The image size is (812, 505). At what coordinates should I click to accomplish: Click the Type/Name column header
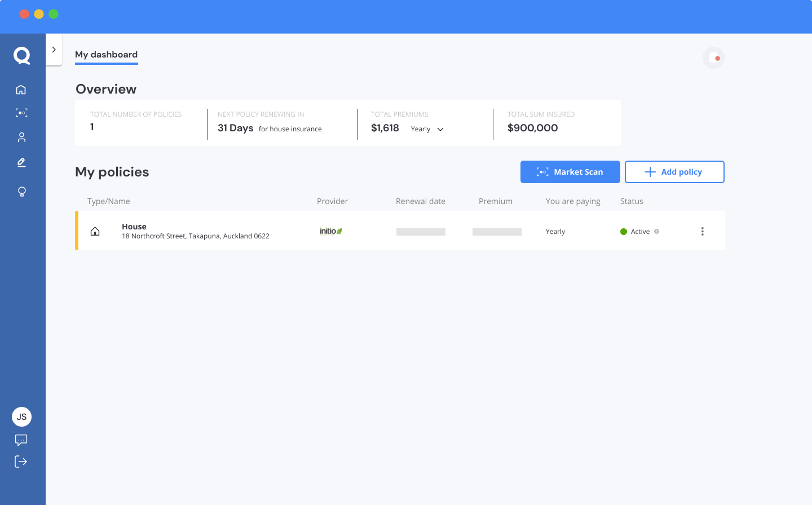[109, 201]
